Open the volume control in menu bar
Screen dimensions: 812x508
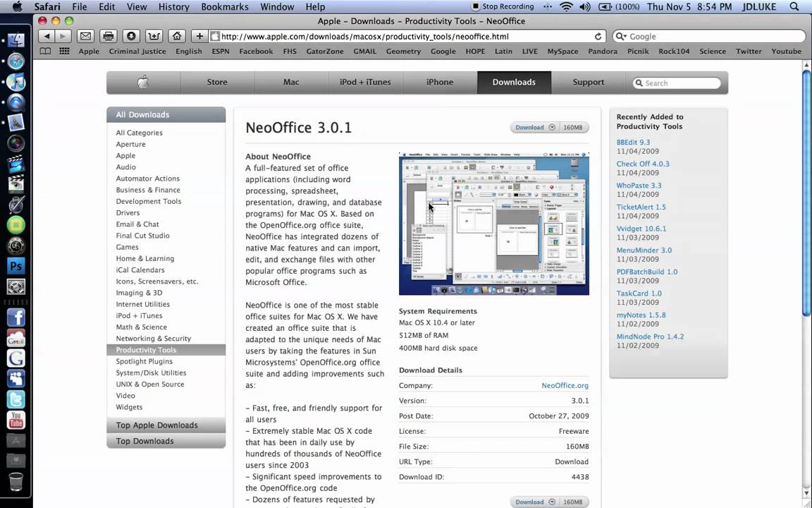click(584, 7)
